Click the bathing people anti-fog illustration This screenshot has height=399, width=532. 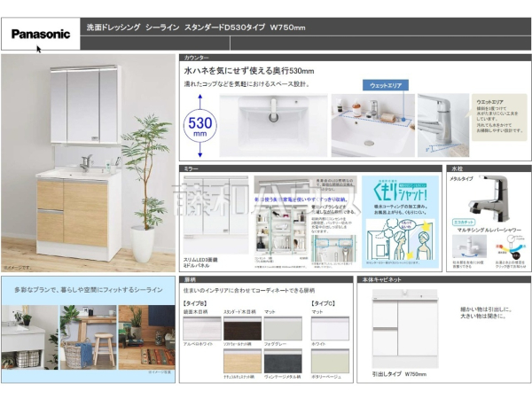401,241
